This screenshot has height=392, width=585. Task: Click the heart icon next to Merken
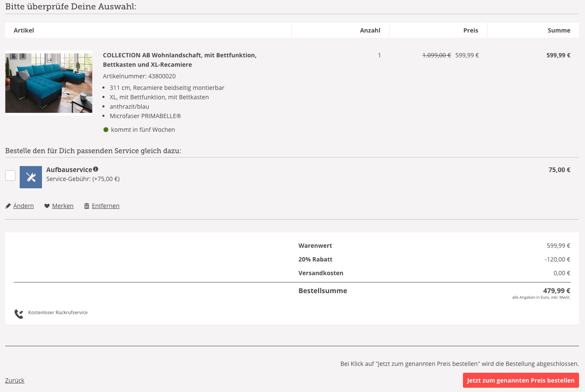point(47,206)
